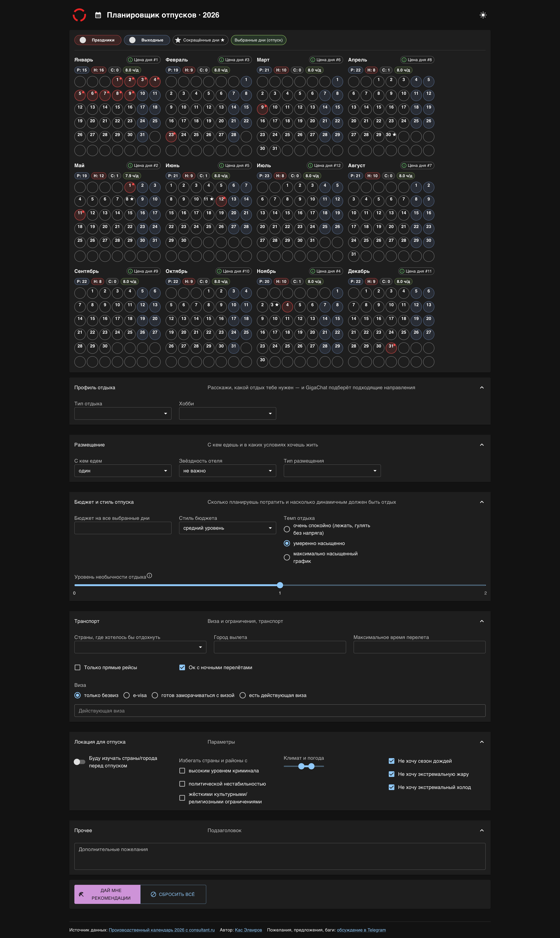Open Производственный календарь 2026 link
Image resolution: width=560 pixels, height=938 pixels.
(x=162, y=930)
